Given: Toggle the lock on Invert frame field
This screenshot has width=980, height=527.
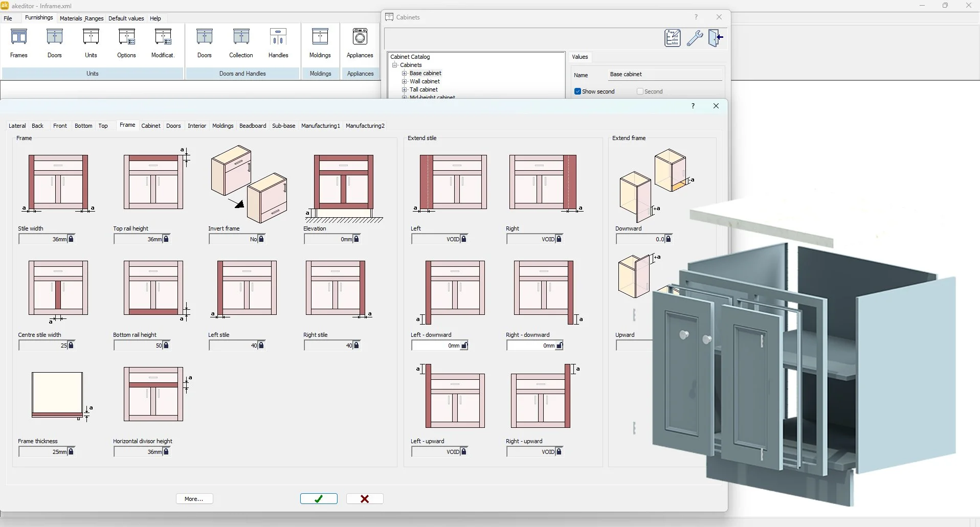Looking at the screenshot, I should [261, 239].
